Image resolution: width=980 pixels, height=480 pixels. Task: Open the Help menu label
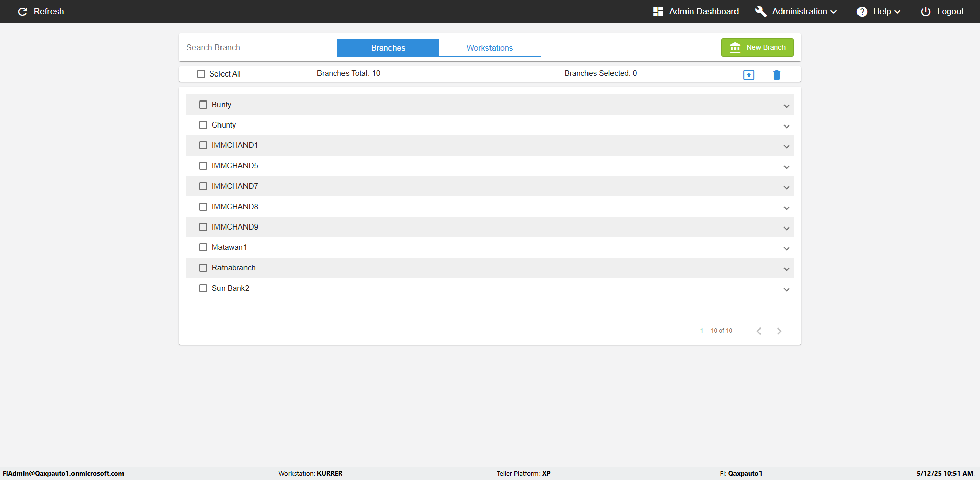pos(881,11)
